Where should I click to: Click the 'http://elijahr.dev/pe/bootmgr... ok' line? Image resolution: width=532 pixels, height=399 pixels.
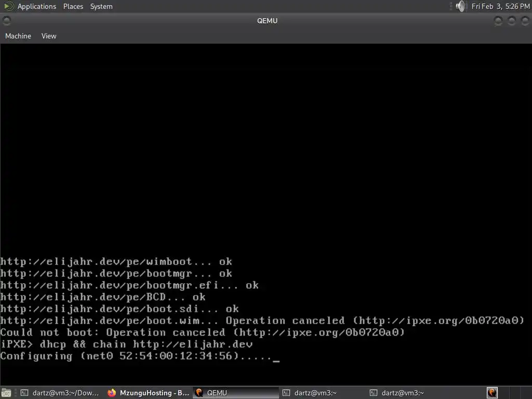pos(116,273)
